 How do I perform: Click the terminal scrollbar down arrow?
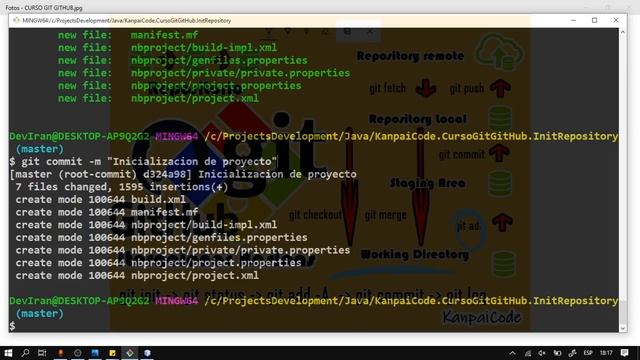coord(623,328)
